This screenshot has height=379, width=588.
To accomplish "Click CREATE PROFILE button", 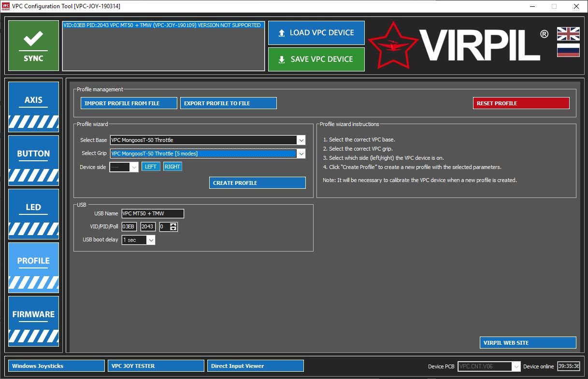I will point(258,183).
